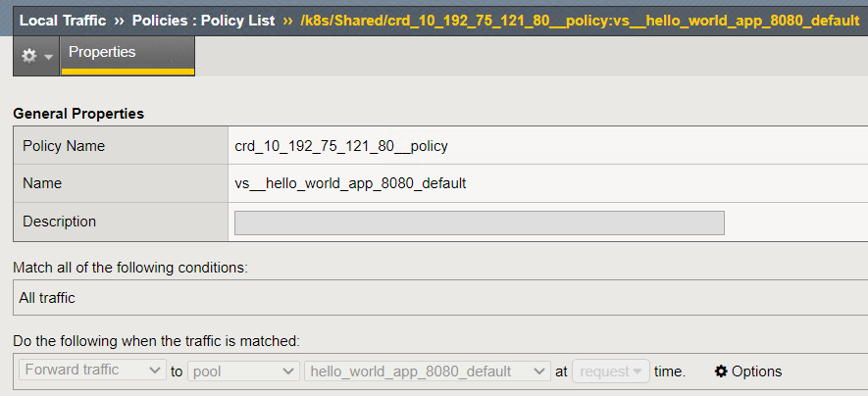Click the General Properties heading

click(x=78, y=114)
